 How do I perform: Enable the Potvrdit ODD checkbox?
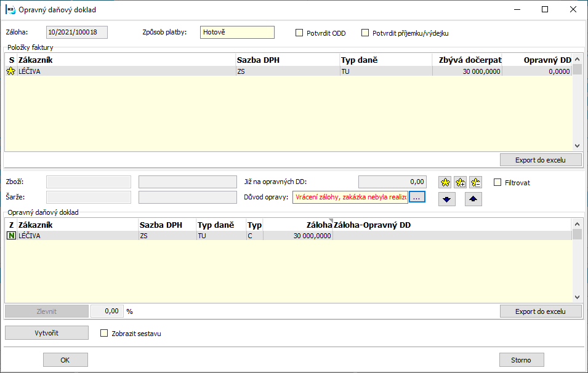pos(299,33)
